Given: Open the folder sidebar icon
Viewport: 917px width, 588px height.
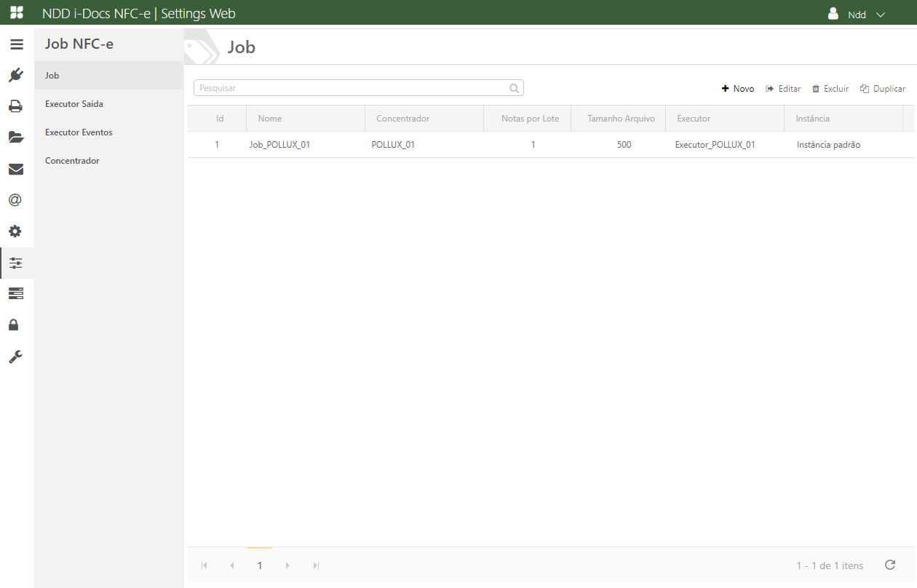Looking at the screenshot, I should pyautogui.click(x=16, y=137).
